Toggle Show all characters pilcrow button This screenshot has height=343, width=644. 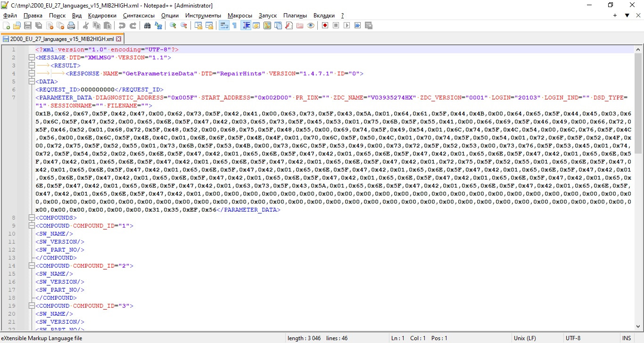(234, 25)
